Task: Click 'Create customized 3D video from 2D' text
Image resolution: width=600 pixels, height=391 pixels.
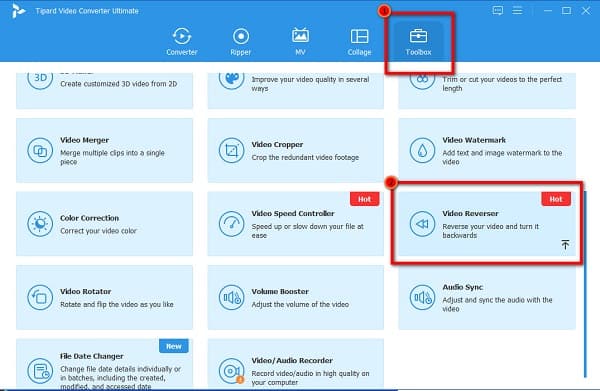Action: point(119,84)
